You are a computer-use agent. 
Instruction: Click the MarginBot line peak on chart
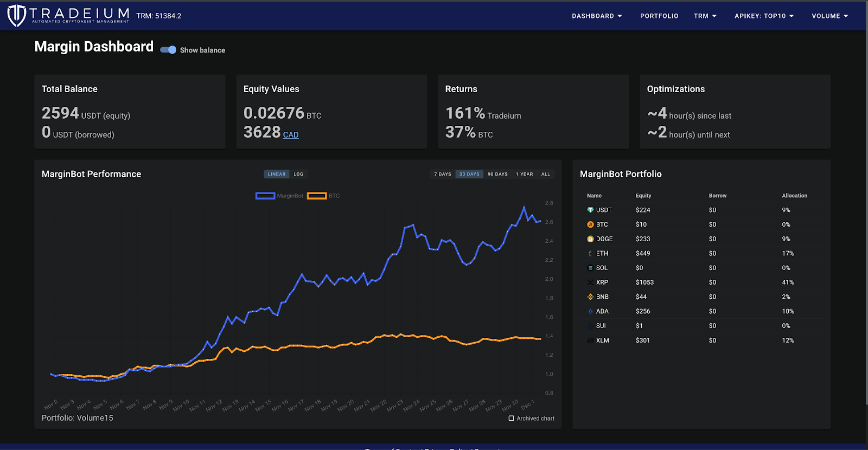(524, 208)
